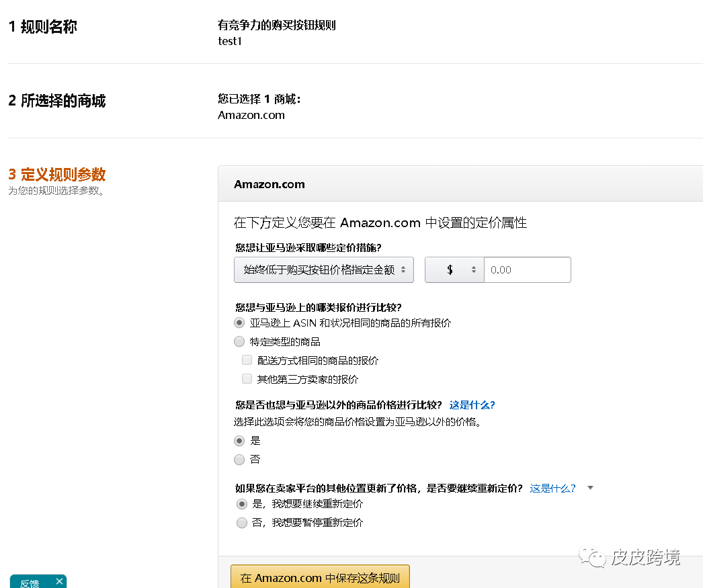Select the 是 radio for external price comparison
The width and height of the screenshot is (703, 588).
point(239,441)
